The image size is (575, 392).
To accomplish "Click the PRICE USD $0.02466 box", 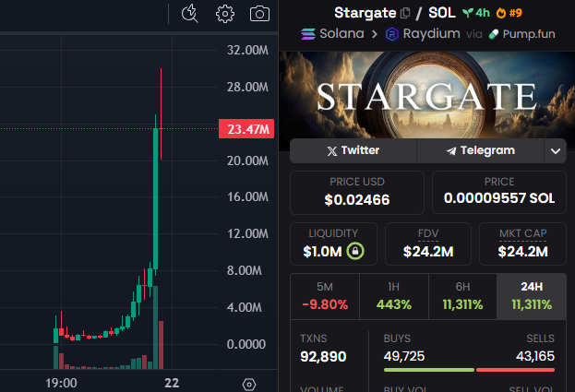I will click(357, 193).
